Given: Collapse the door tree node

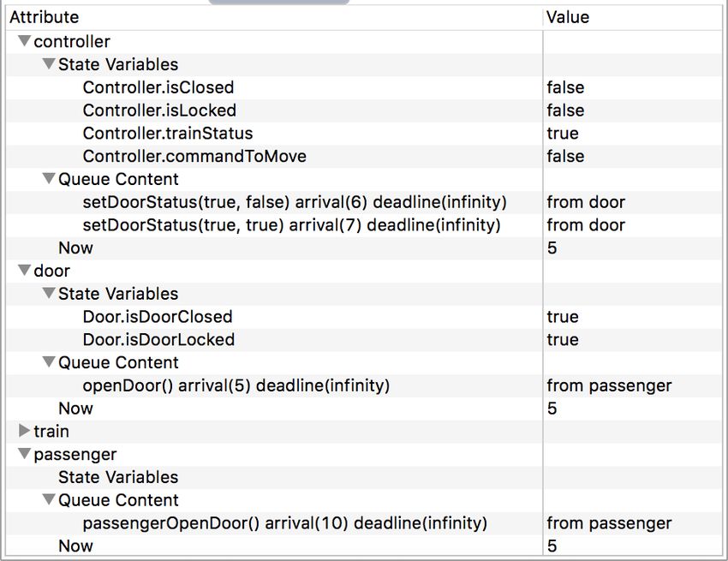Looking at the screenshot, I should pyautogui.click(x=24, y=271).
